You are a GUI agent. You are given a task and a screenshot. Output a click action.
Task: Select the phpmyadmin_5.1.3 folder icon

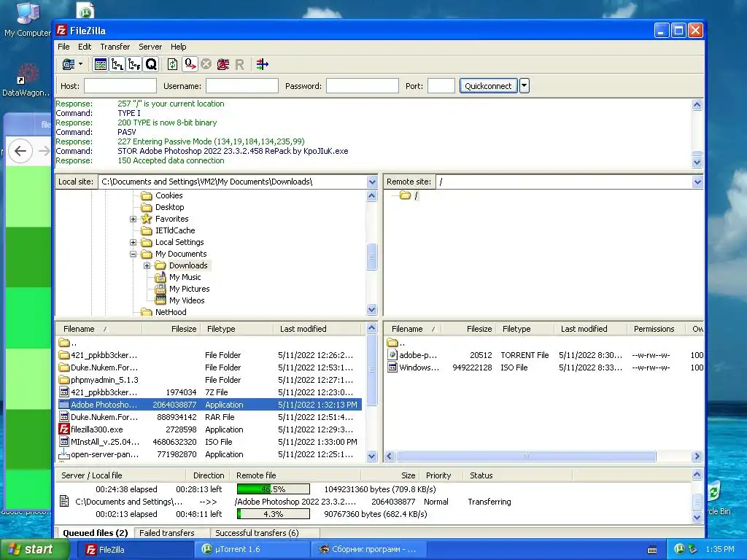(64, 380)
